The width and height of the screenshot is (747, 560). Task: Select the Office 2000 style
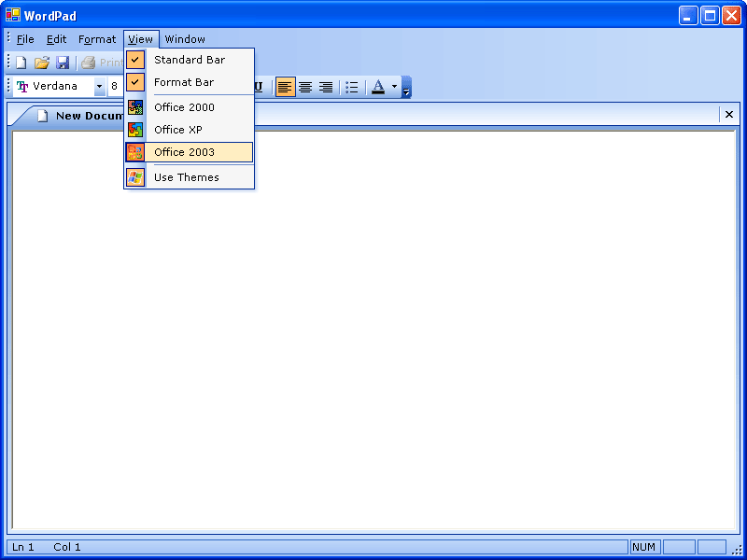tap(190, 107)
